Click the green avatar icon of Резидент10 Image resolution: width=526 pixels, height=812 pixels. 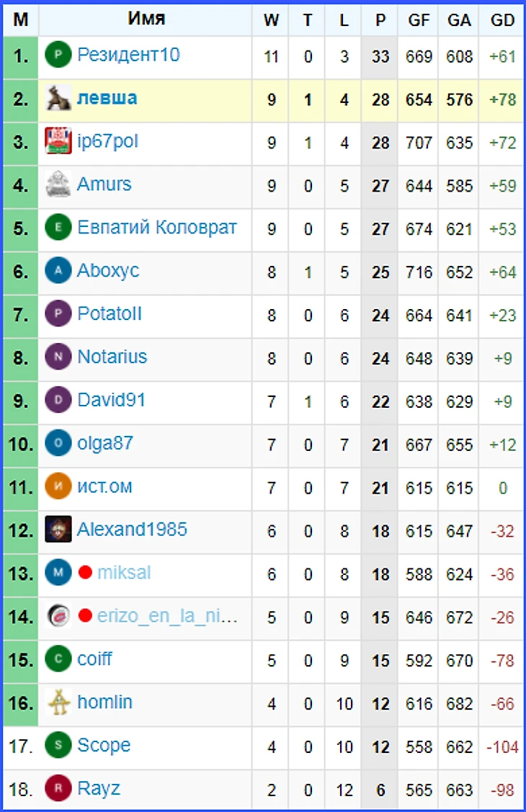click(x=58, y=55)
